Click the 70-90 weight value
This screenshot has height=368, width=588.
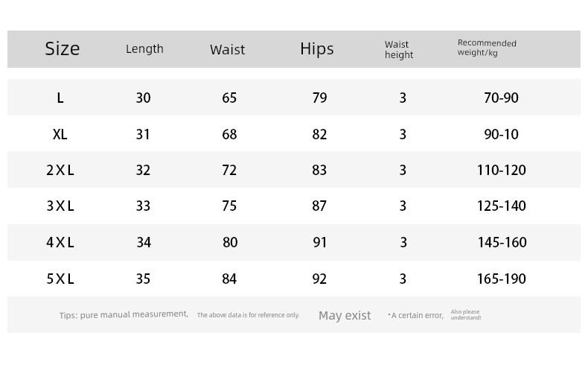tap(501, 98)
